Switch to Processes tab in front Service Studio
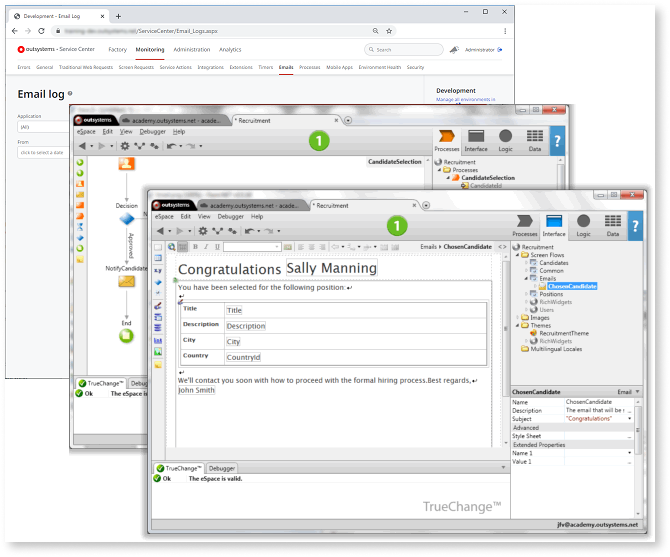The image size is (670, 557). click(x=525, y=226)
